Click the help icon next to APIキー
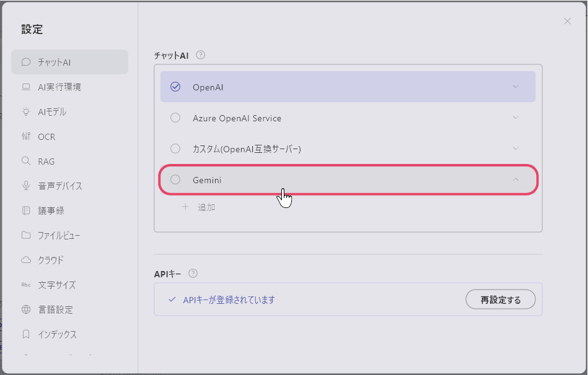 pos(193,273)
